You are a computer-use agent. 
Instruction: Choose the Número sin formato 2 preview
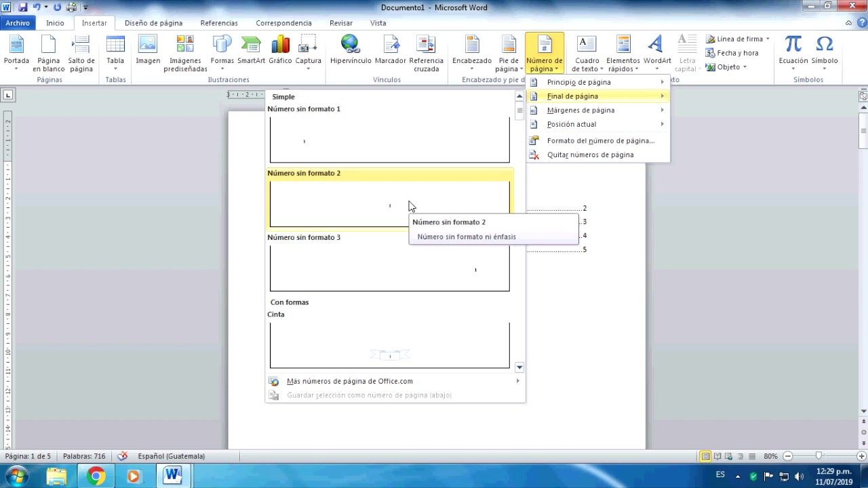pyautogui.click(x=389, y=204)
